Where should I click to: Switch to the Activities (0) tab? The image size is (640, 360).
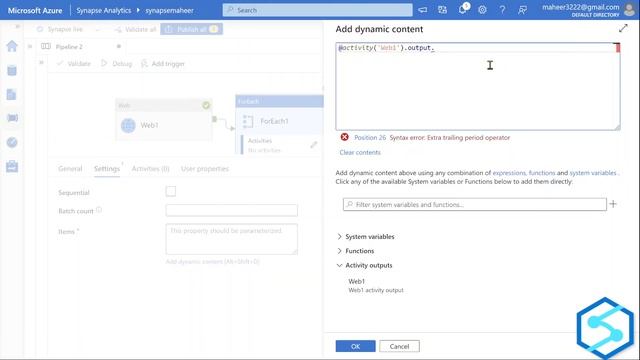(150, 169)
